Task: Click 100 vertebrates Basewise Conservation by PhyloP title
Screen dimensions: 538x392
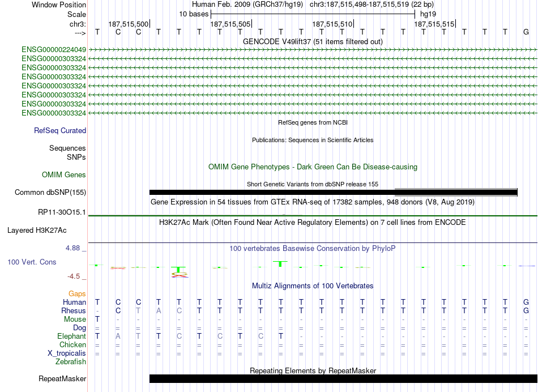Action: click(x=313, y=248)
